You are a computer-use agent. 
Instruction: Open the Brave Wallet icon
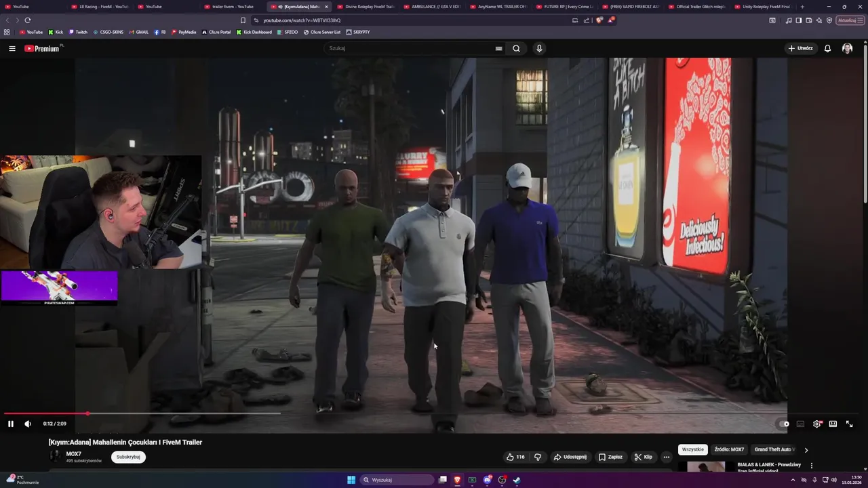[x=809, y=20]
